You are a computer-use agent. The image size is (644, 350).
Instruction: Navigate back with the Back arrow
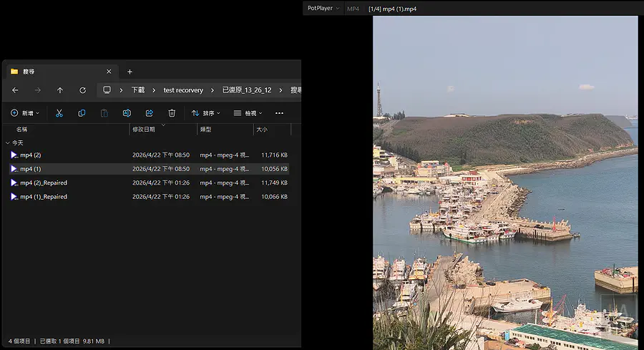pyautogui.click(x=15, y=90)
